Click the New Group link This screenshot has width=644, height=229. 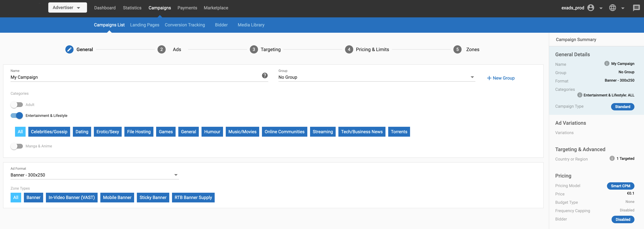click(x=501, y=78)
